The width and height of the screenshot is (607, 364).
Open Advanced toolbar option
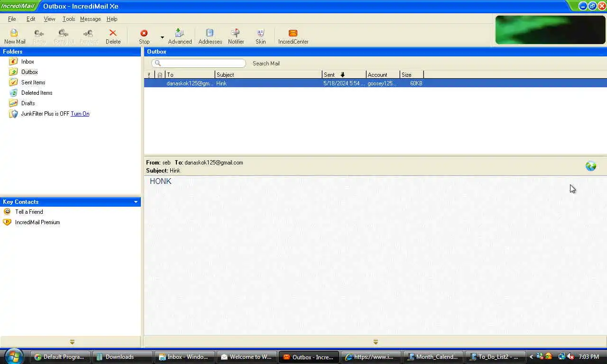[x=180, y=36]
